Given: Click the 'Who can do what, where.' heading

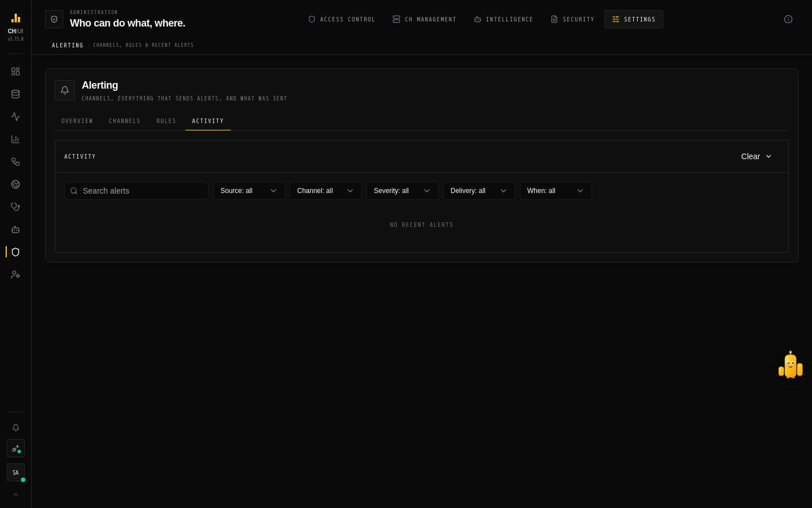Looking at the screenshot, I should [127, 23].
